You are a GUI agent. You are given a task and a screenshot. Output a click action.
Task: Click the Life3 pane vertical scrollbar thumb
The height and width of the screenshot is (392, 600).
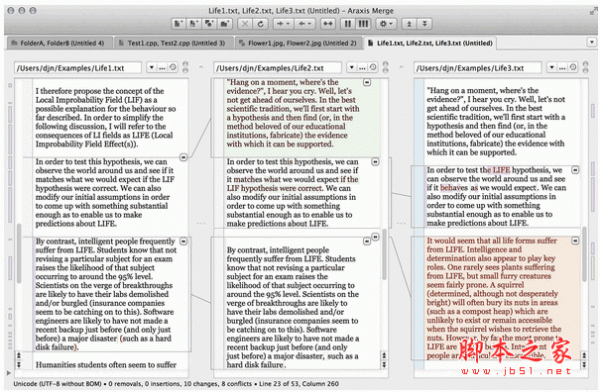(x=584, y=253)
